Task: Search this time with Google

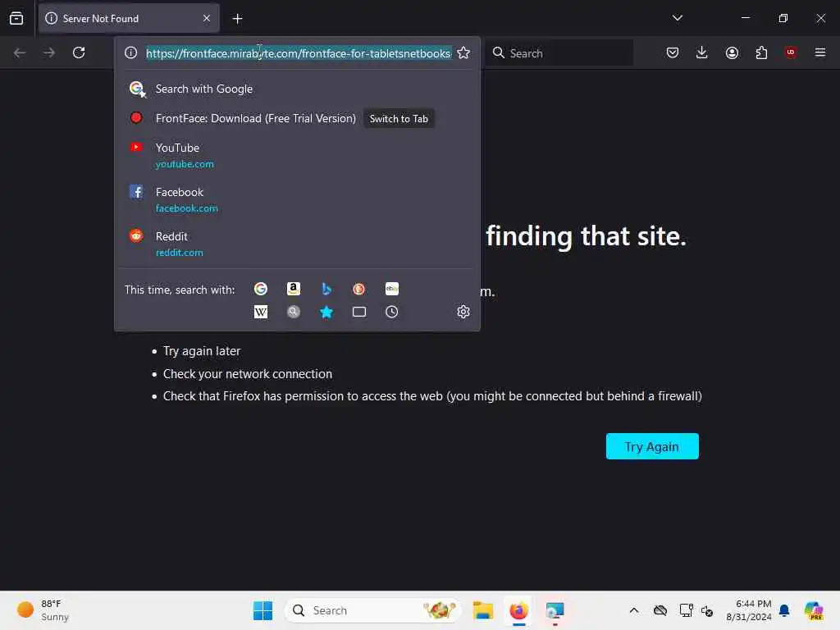Action: click(x=261, y=290)
